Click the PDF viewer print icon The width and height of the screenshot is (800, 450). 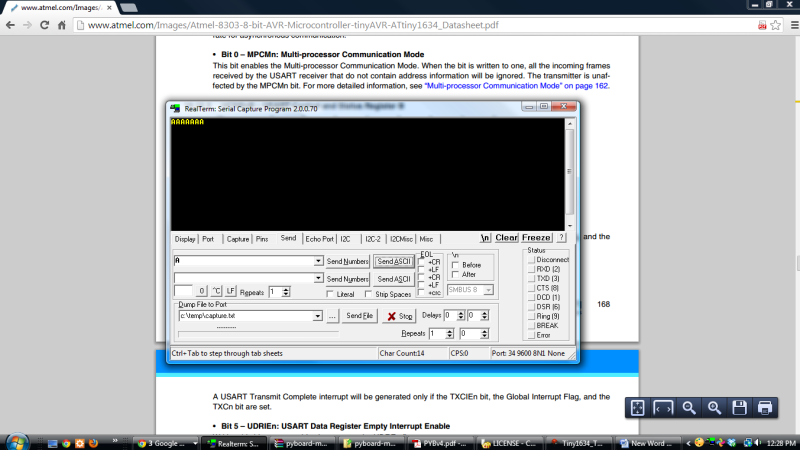765,407
